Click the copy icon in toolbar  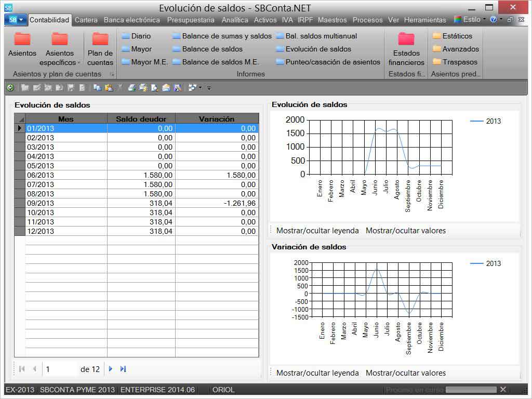coord(97,88)
